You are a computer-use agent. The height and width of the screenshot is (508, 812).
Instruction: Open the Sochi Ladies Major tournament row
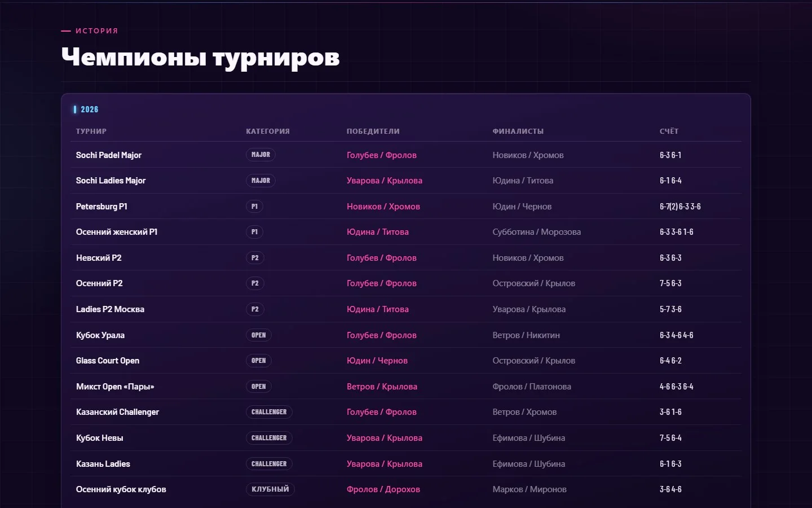(x=406, y=181)
